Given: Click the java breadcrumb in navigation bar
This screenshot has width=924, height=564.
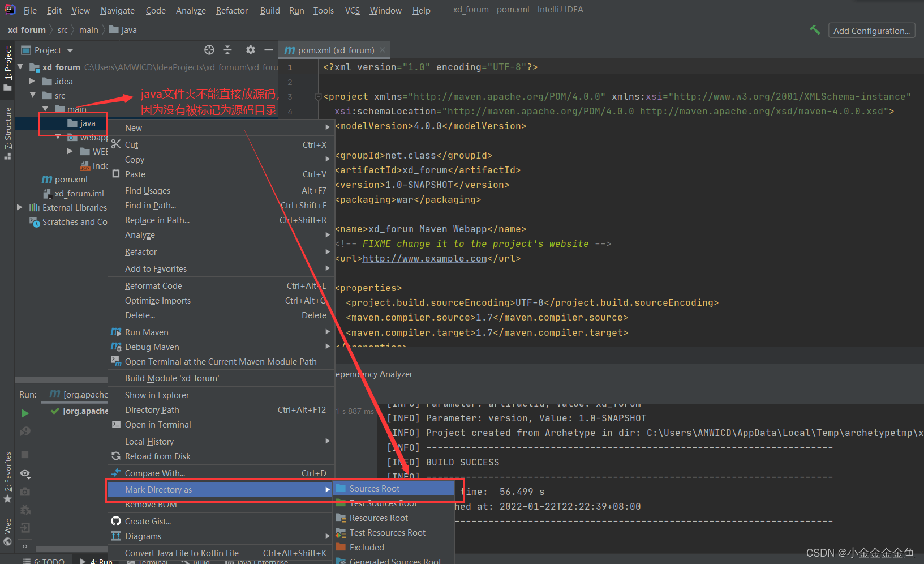Looking at the screenshot, I should (123, 29).
